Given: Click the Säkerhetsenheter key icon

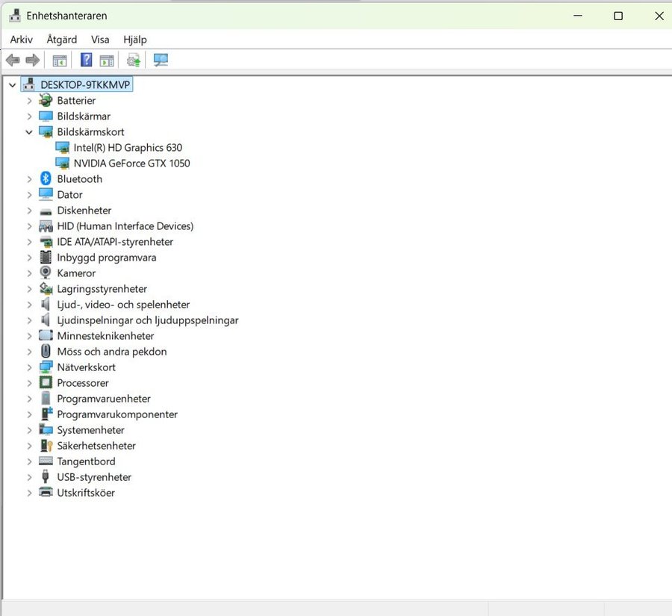Looking at the screenshot, I should pyautogui.click(x=46, y=446).
